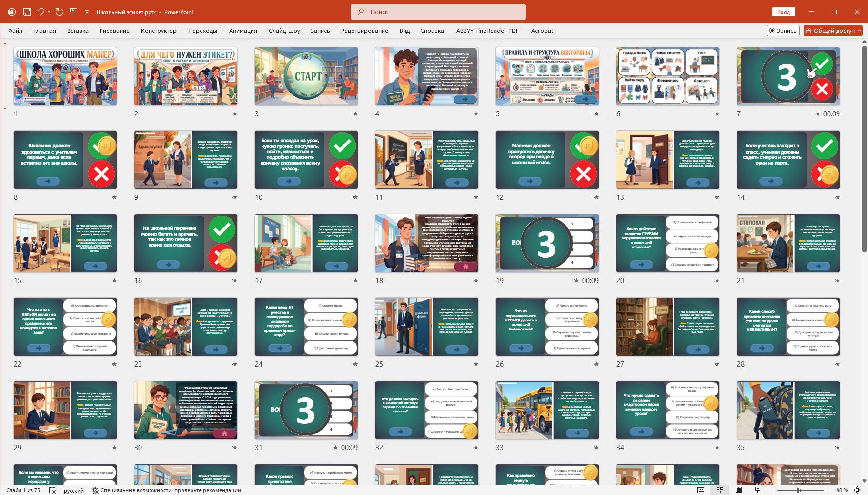
Task: Click the transition star under slide 3
Action: pyautogui.click(x=355, y=114)
